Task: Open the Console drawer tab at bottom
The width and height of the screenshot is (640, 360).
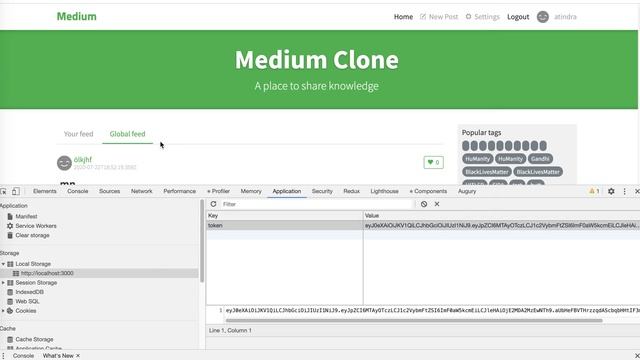Action: (x=23, y=356)
